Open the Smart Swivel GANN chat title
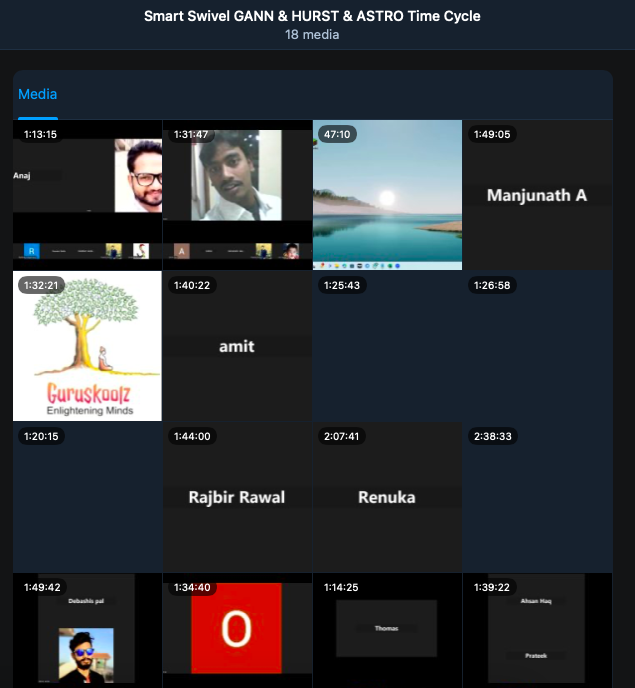The height and width of the screenshot is (688, 635). pyautogui.click(x=312, y=16)
